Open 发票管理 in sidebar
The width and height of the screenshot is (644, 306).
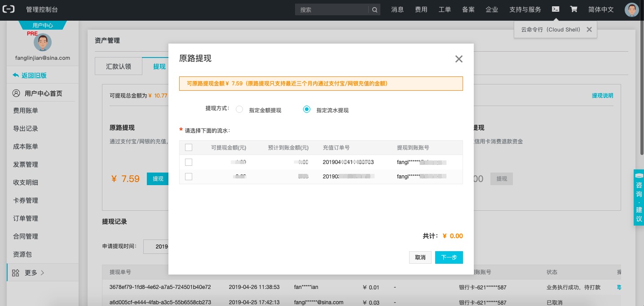[26, 164]
